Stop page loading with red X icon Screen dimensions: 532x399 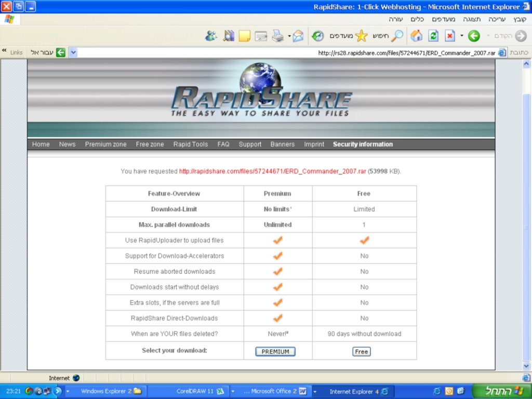[x=450, y=36]
